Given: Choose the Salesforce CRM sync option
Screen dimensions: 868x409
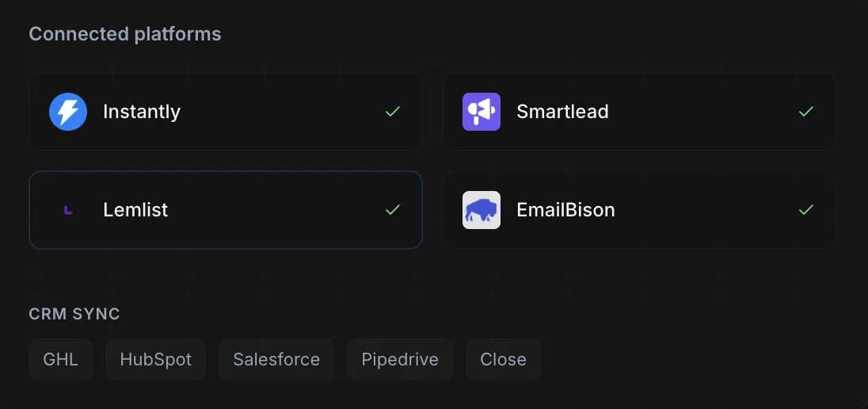Looking at the screenshot, I should 276,360.
